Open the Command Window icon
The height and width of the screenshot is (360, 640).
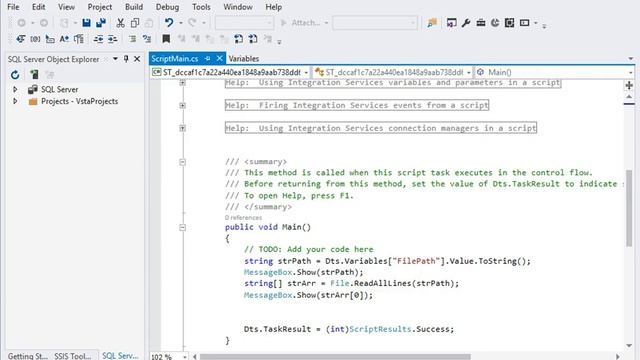point(524,23)
